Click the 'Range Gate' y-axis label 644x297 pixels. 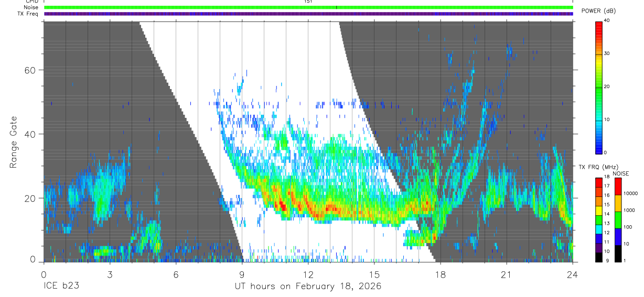pos(13,142)
